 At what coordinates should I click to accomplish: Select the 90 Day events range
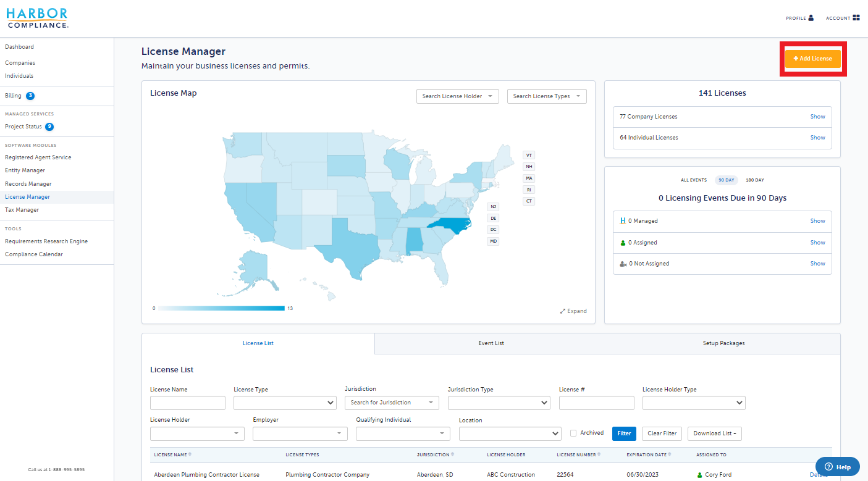pos(726,180)
